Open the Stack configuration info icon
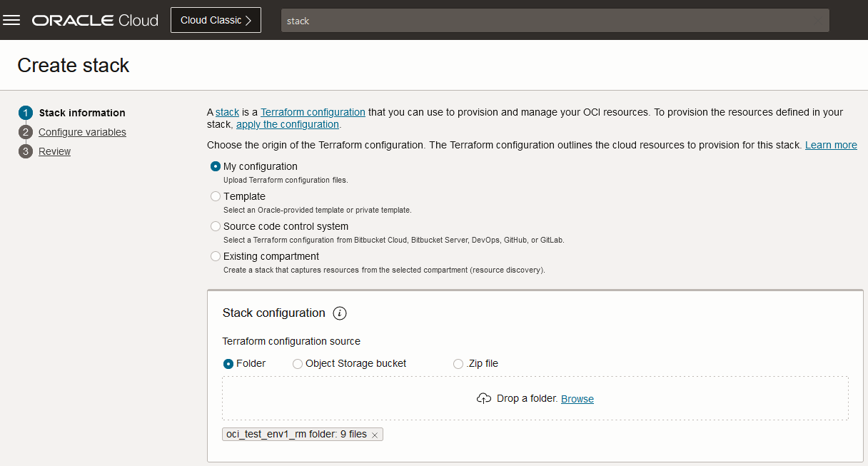Viewport: 868px width, 466px height. (x=340, y=313)
